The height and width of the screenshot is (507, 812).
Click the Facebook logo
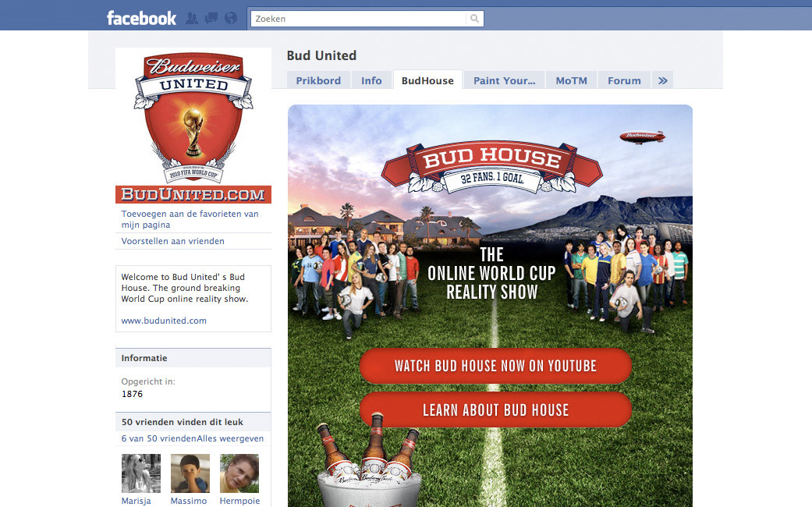click(x=141, y=19)
